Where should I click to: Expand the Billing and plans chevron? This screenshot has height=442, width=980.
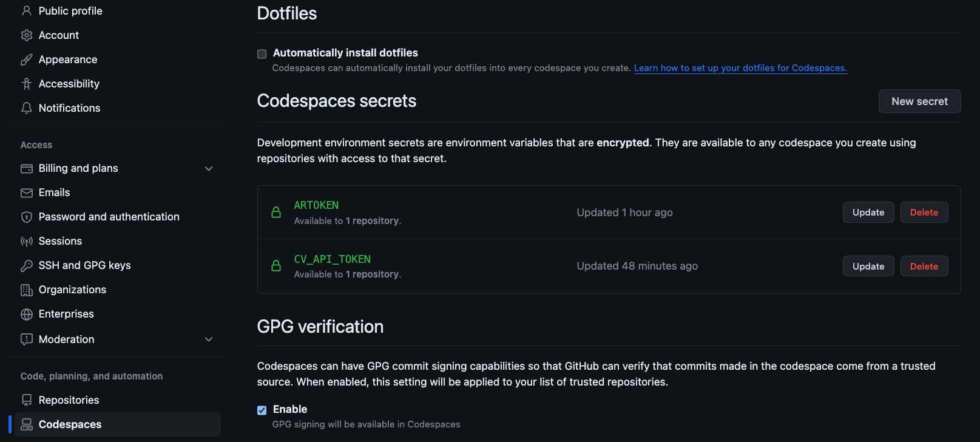(209, 169)
